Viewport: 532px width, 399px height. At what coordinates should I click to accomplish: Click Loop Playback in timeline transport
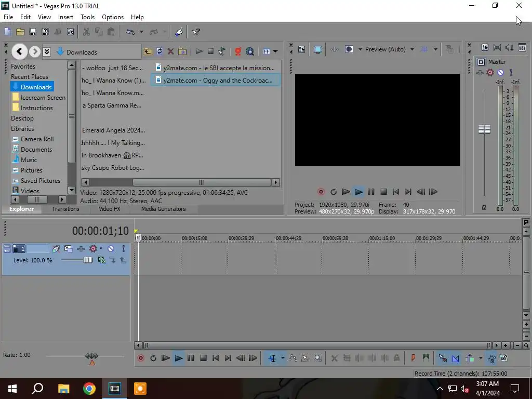click(x=153, y=358)
